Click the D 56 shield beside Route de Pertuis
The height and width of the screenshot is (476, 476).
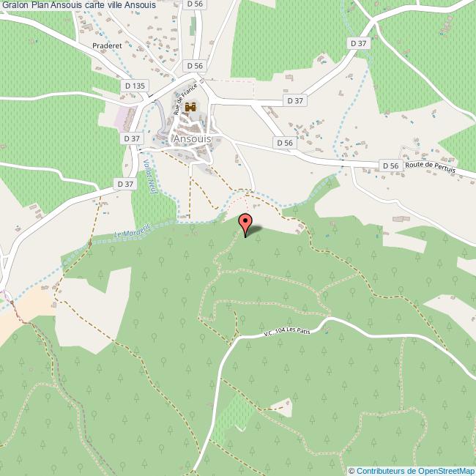pos(391,166)
